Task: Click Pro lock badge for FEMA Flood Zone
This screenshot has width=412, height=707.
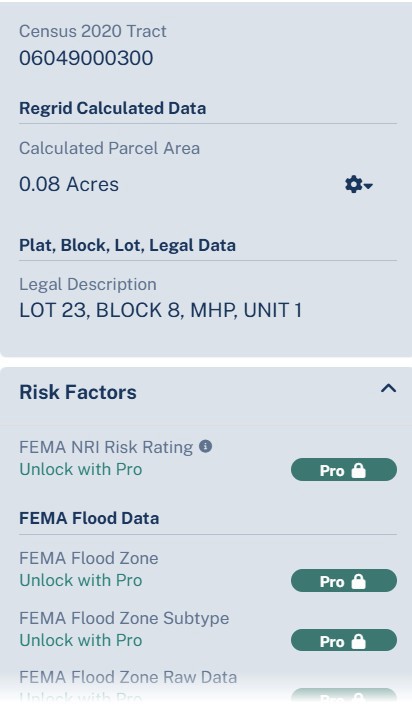Action: [x=344, y=581]
